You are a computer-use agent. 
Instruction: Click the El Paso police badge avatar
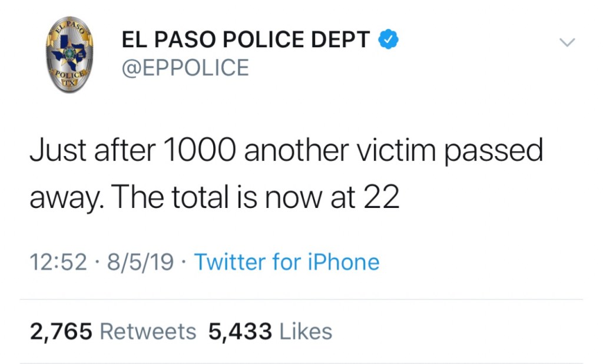69,54
